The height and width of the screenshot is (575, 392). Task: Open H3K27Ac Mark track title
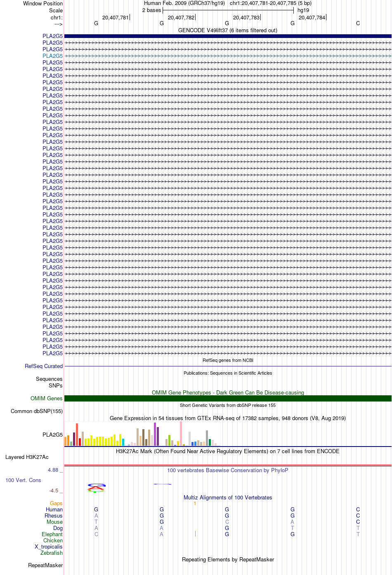pos(228,451)
